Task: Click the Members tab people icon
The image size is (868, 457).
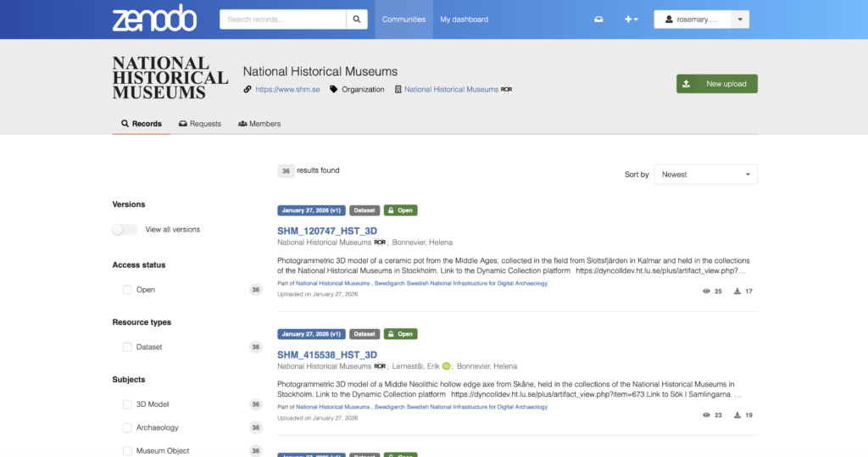Action: (x=242, y=124)
